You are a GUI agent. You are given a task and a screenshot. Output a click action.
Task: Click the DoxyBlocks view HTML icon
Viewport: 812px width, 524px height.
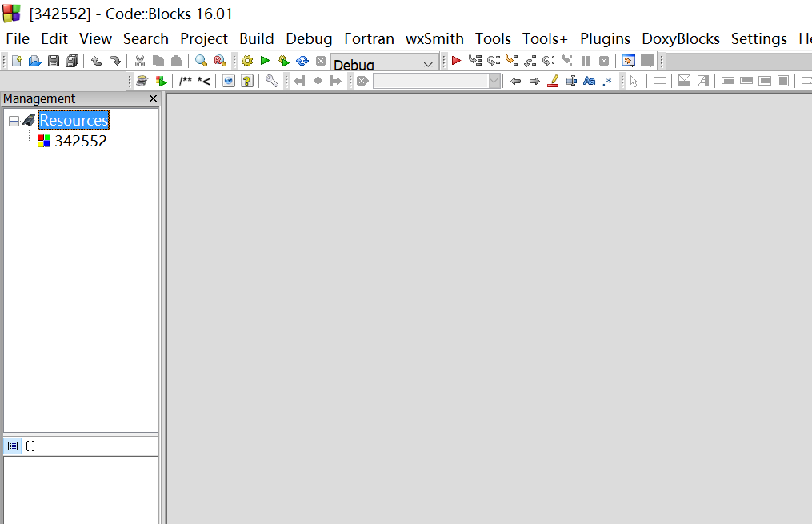pos(228,81)
